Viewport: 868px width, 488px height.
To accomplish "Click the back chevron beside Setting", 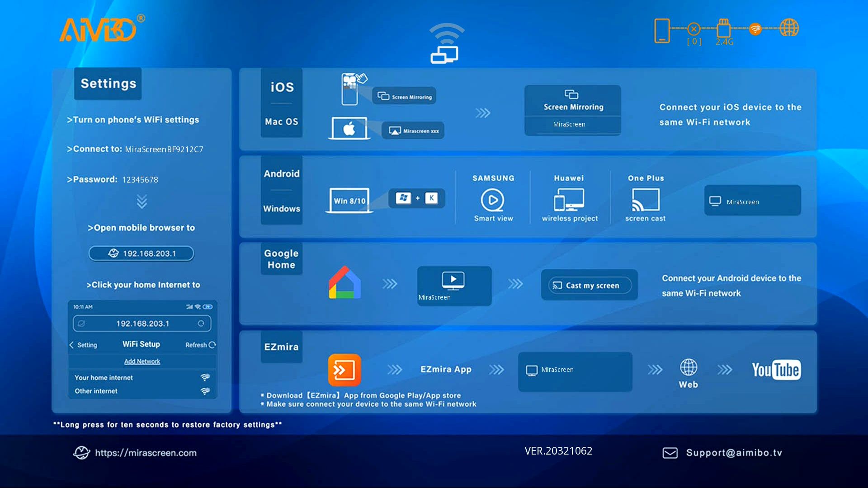I will tap(71, 345).
